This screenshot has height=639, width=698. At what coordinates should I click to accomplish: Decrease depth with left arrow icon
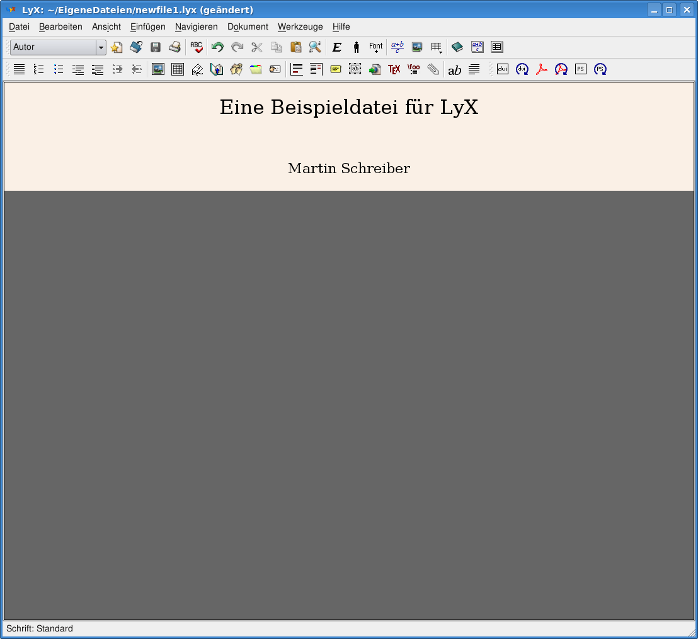coord(137,69)
